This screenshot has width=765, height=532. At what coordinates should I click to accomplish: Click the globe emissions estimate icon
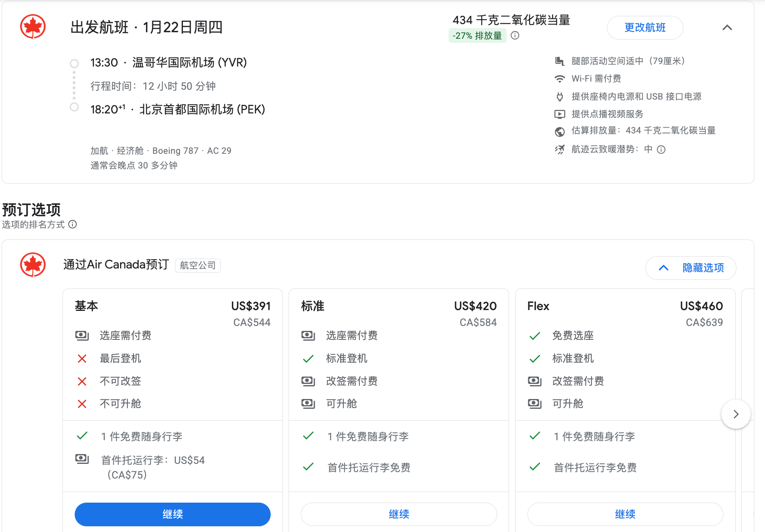(x=560, y=131)
